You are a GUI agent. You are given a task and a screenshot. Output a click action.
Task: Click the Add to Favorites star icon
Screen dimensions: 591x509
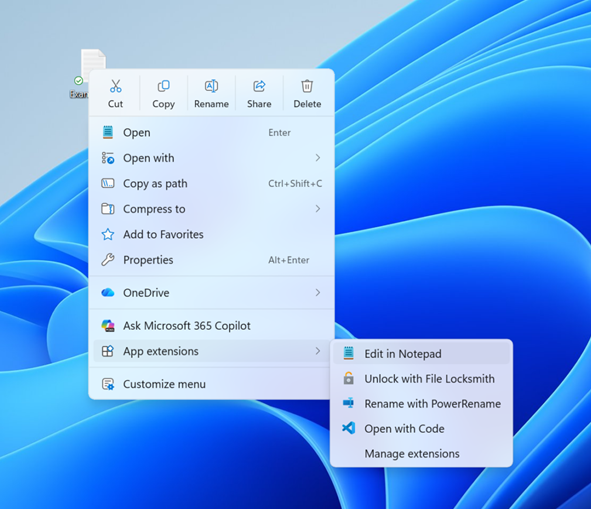pos(108,234)
